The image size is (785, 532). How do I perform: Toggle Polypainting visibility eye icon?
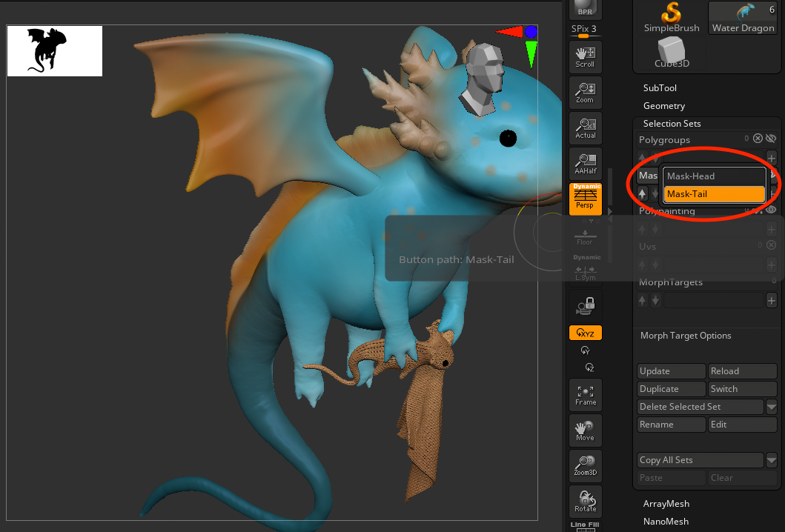pos(771,210)
